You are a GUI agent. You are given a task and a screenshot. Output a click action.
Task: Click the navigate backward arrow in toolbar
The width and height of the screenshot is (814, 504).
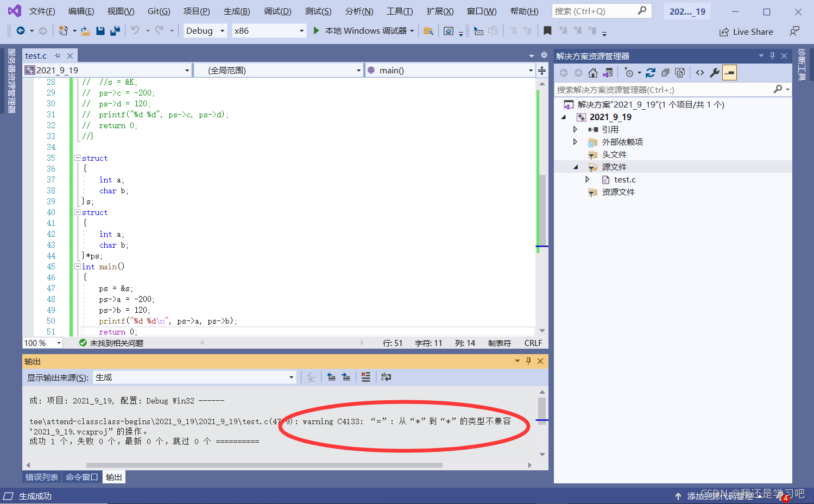pos(21,31)
